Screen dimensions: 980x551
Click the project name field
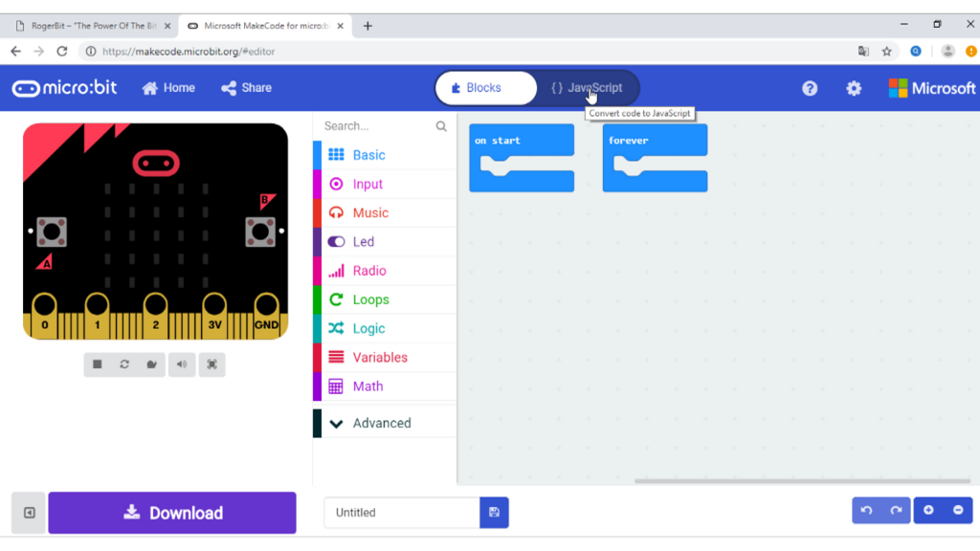(401, 513)
